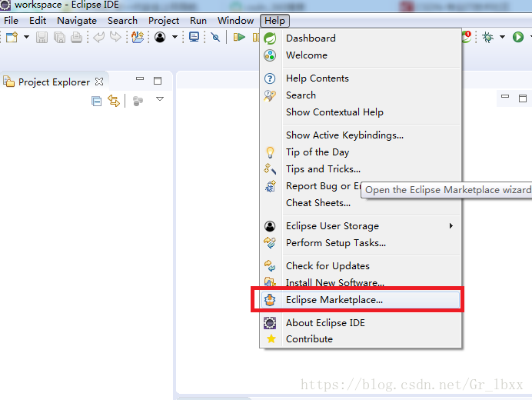532x400 pixels.
Task: Open the Navigate menu
Action: click(77, 21)
